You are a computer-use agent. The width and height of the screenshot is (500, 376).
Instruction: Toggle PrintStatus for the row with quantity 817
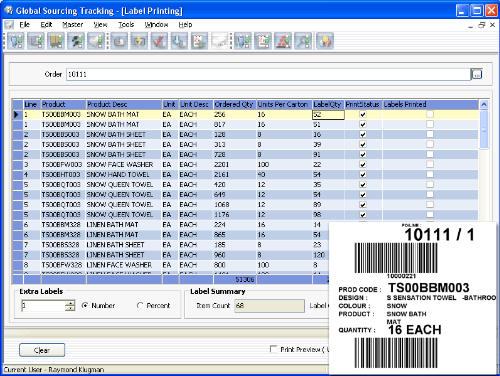[363, 124]
